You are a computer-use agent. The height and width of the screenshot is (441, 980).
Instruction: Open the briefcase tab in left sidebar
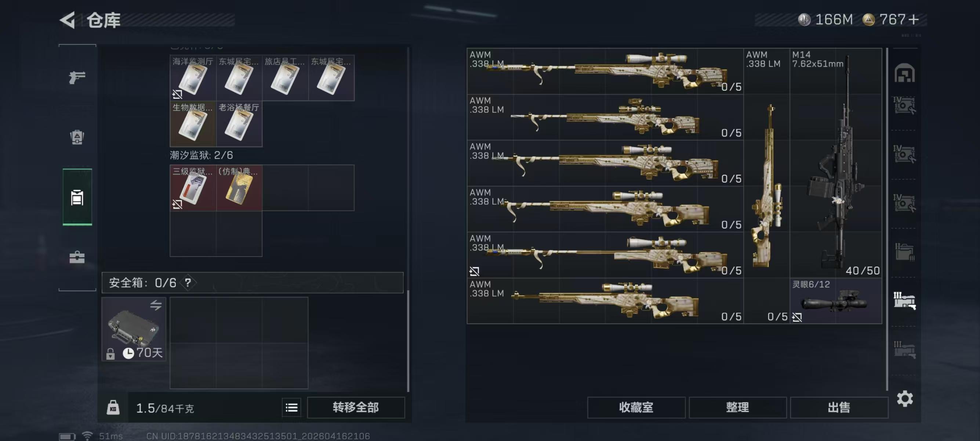point(77,257)
